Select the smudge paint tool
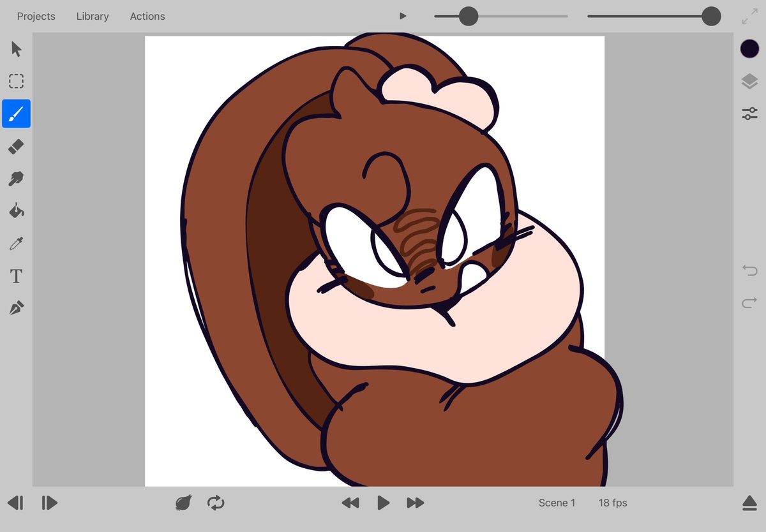 coord(16,179)
